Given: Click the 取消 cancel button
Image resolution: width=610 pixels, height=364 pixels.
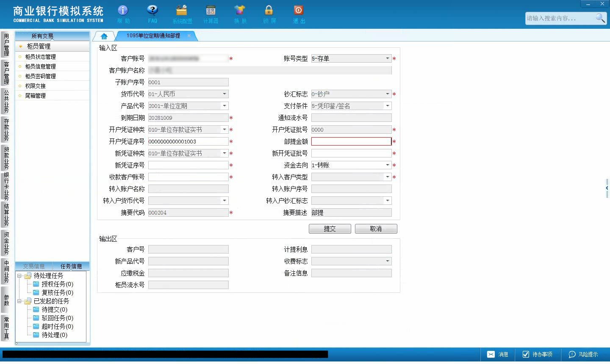Looking at the screenshot, I should pyautogui.click(x=376, y=229).
